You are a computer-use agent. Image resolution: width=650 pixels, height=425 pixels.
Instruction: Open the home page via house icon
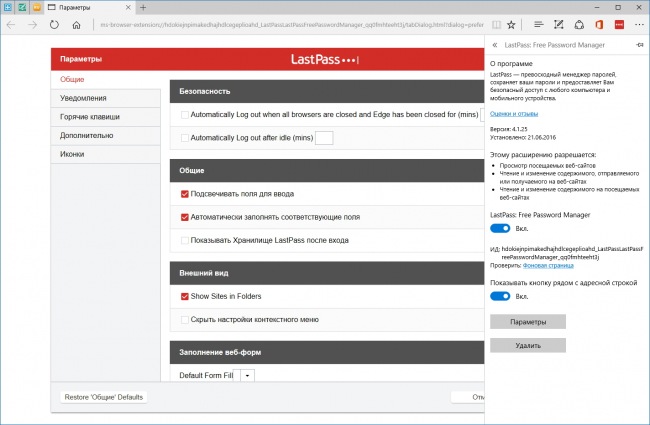point(76,25)
